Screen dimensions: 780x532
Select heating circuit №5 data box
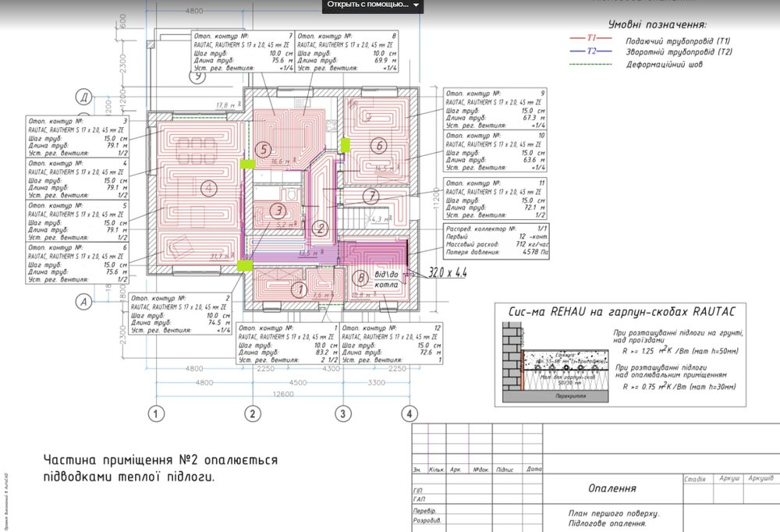(77, 222)
